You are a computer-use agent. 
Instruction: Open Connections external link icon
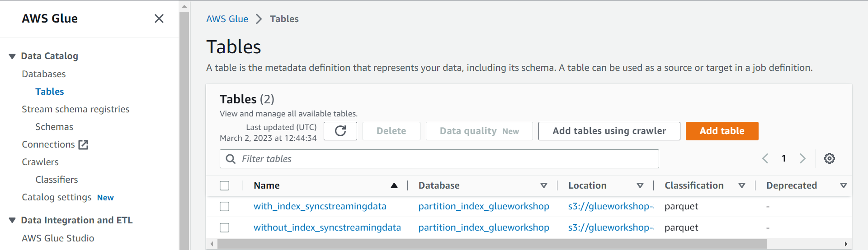(83, 144)
